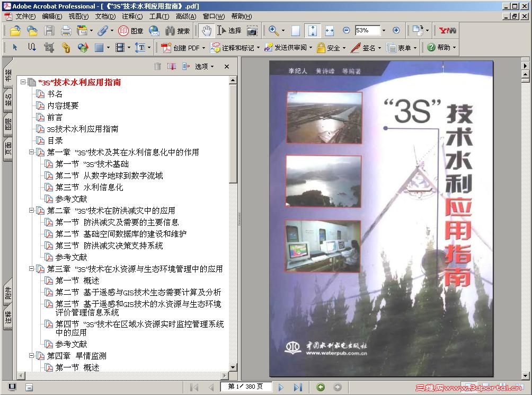Print the document via printer icon
The image size is (532, 395).
point(66,31)
